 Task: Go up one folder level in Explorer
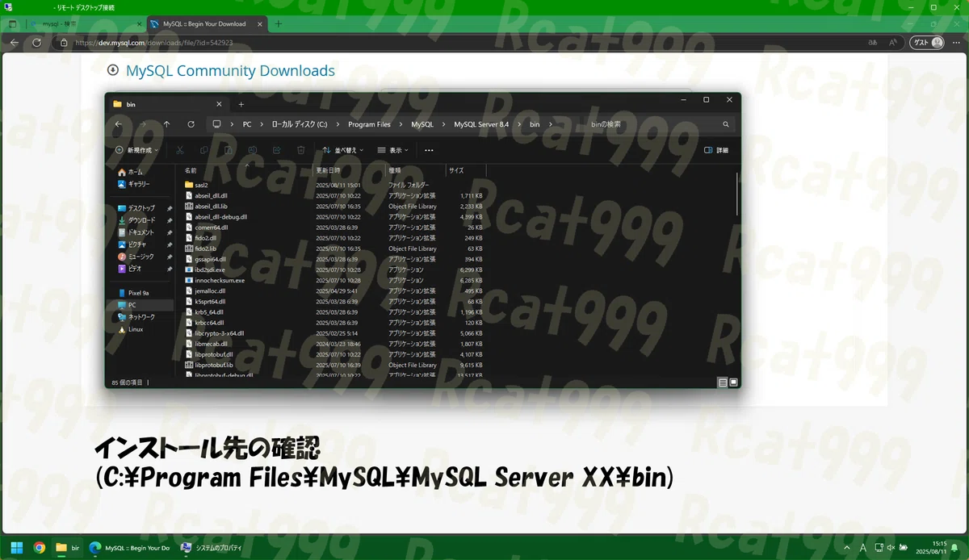tap(166, 124)
